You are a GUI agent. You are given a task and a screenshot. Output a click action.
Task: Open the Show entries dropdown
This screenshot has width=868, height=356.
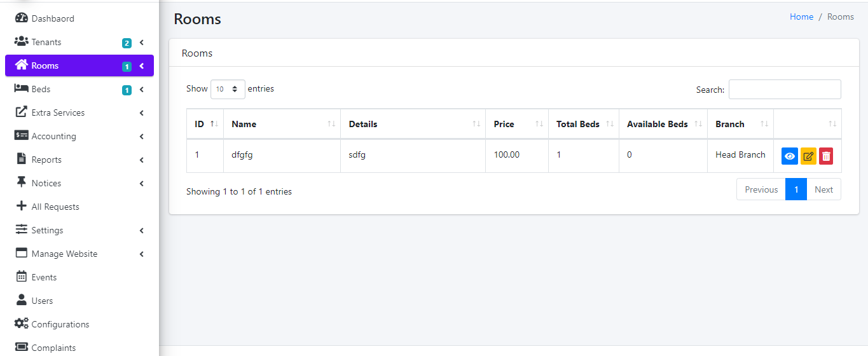(x=228, y=89)
